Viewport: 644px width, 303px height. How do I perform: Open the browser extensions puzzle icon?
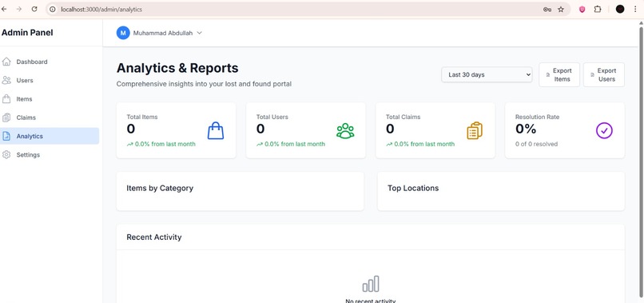598,9
